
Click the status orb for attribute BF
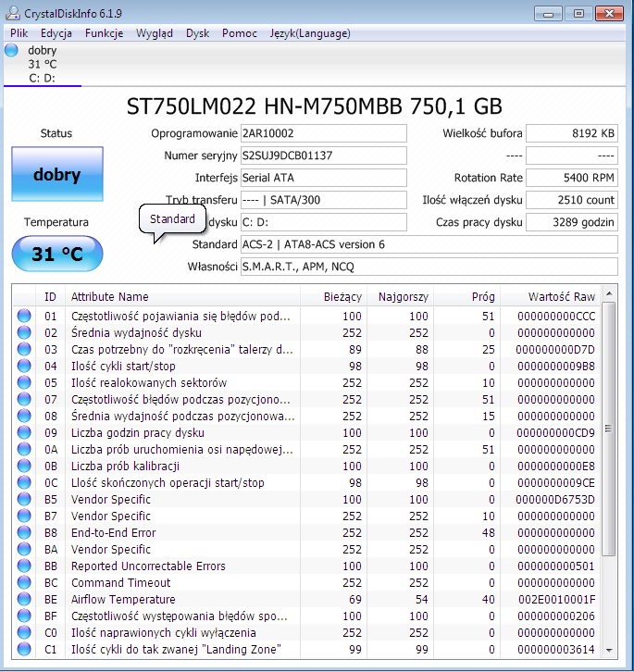click(x=24, y=616)
